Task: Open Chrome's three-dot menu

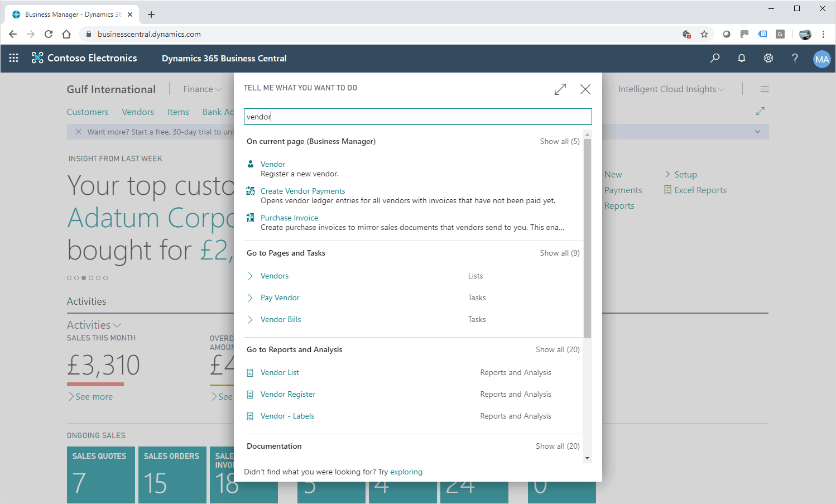Action: click(823, 34)
